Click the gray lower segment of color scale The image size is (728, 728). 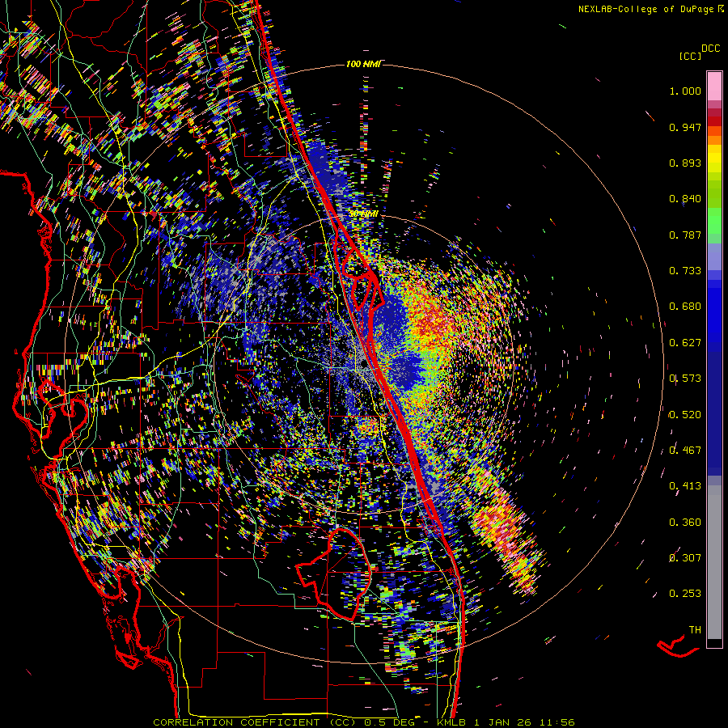[x=714, y=562]
